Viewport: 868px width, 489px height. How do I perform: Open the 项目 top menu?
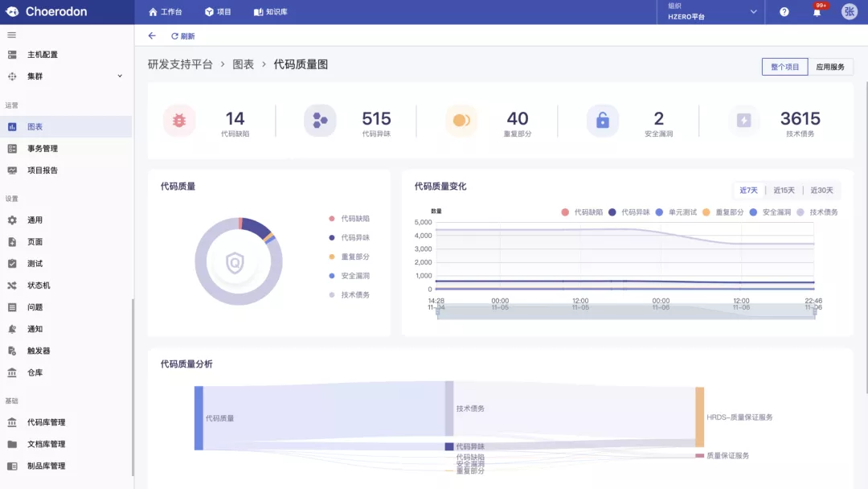tap(218, 12)
